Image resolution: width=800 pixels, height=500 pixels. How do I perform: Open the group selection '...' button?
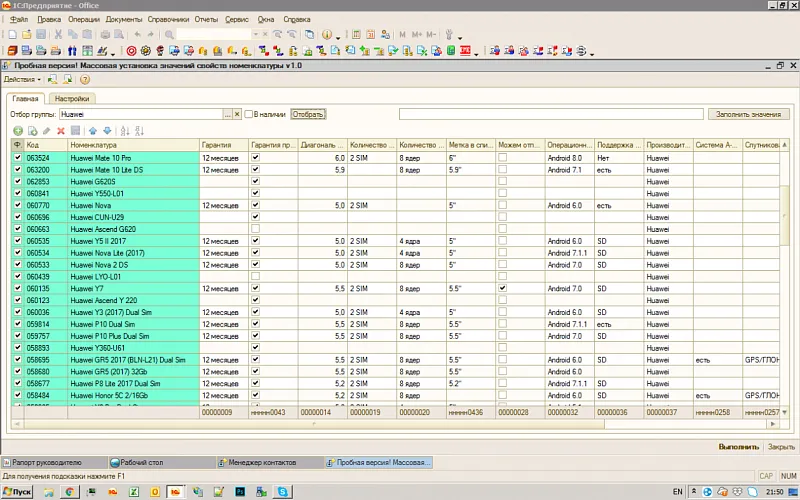228,114
